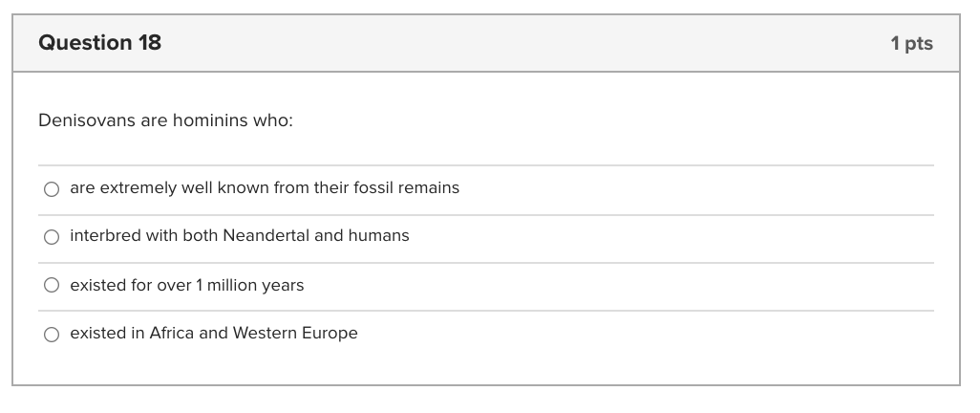Pick the 'existed in Africa and Western Europe' radio
Viewport: 980px width, 413px height.
coord(52,334)
